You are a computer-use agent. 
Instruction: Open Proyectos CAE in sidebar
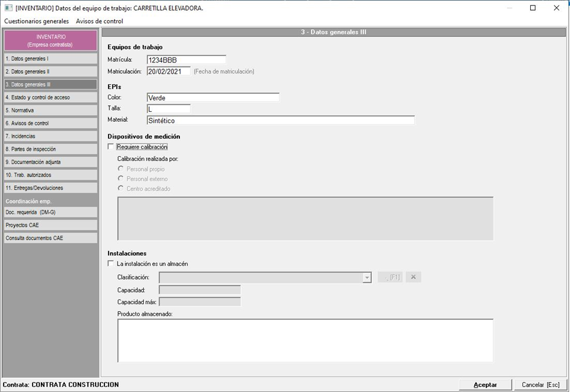point(50,225)
